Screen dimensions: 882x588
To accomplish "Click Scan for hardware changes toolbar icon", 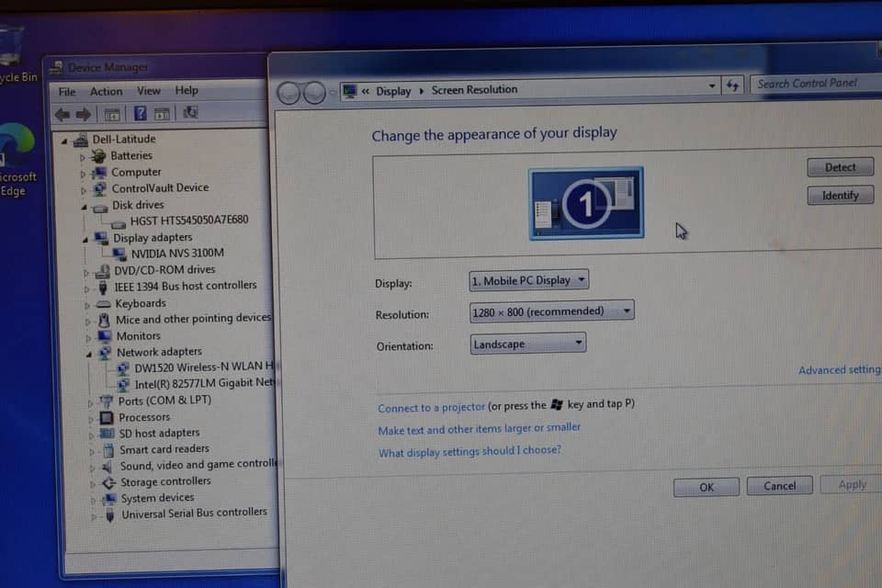I will point(190,112).
